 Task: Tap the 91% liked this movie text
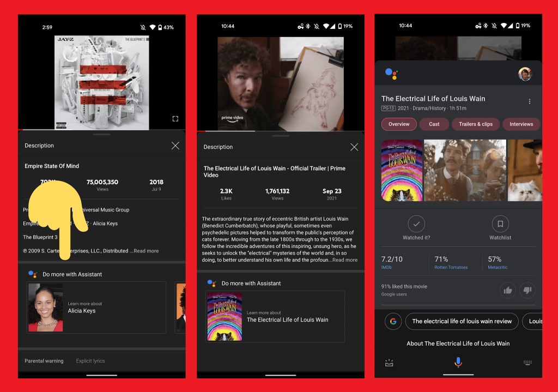point(404,287)
